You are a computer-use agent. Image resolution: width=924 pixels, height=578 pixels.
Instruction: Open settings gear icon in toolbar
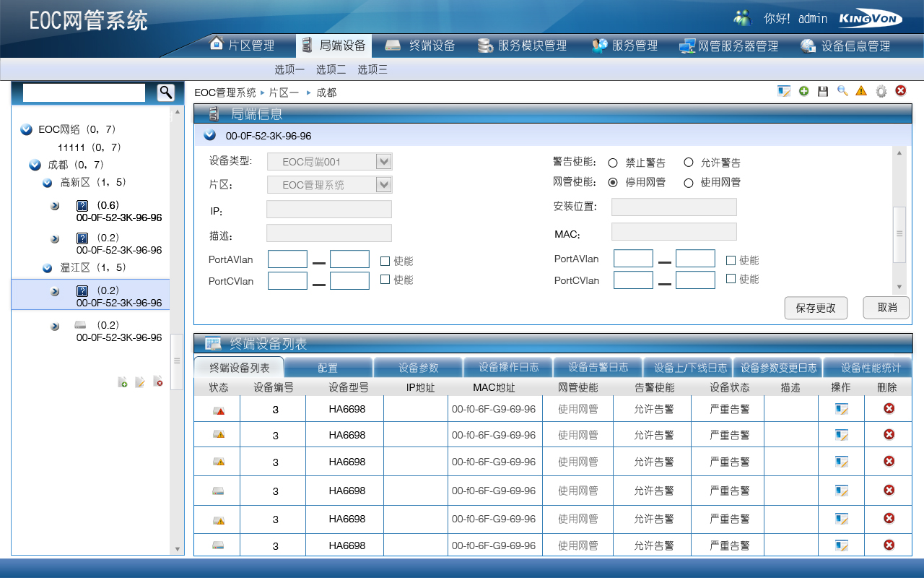click(x=881, y=91)
